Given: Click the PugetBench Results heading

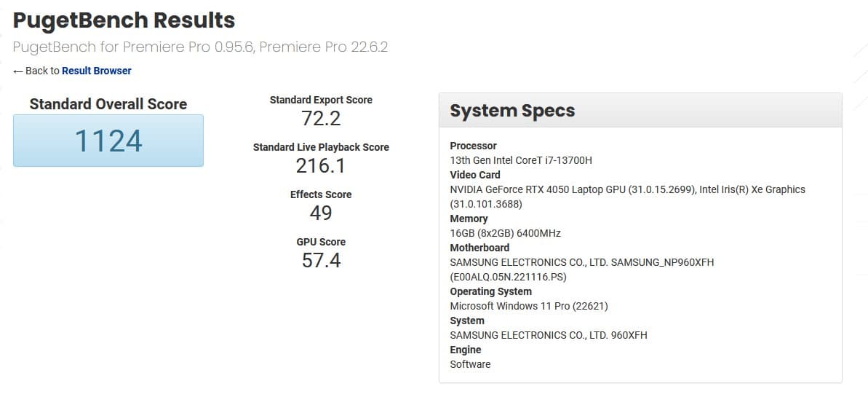Looking at the screenshot, I should [x=124, y=20].
